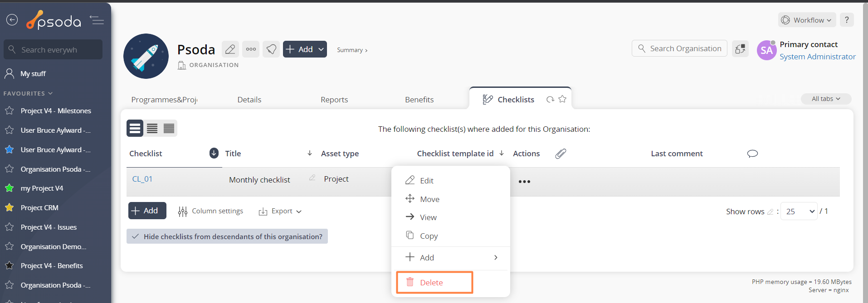Open Project CRM favourite
The image size is (868, 303).
(39, 207)
